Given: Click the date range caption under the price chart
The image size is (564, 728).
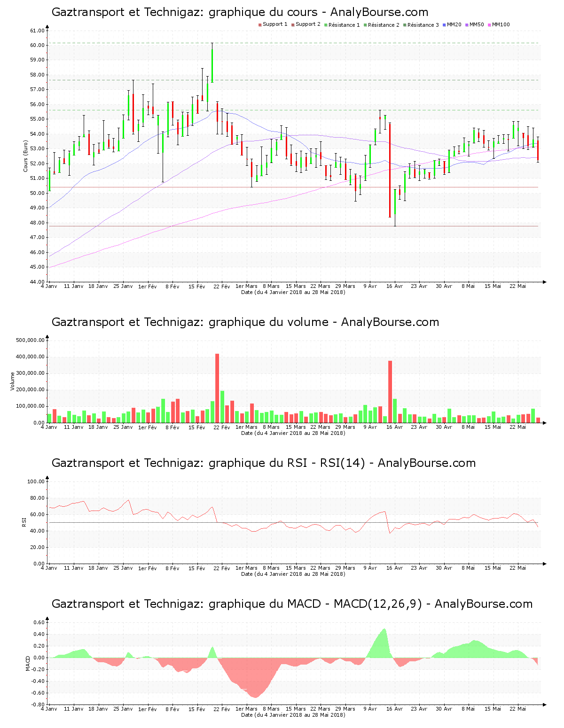Looking at the screenshot, I should 293,292.
